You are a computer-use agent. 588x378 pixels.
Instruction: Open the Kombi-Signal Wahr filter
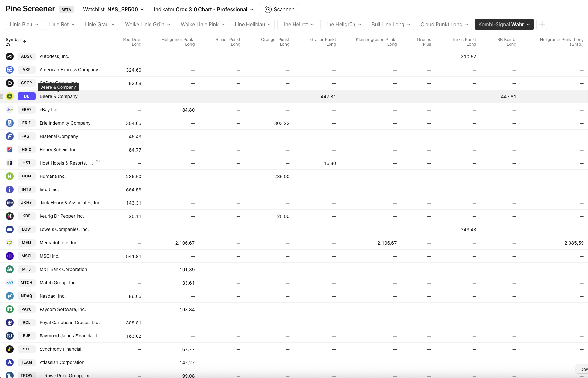click(504, 24)
